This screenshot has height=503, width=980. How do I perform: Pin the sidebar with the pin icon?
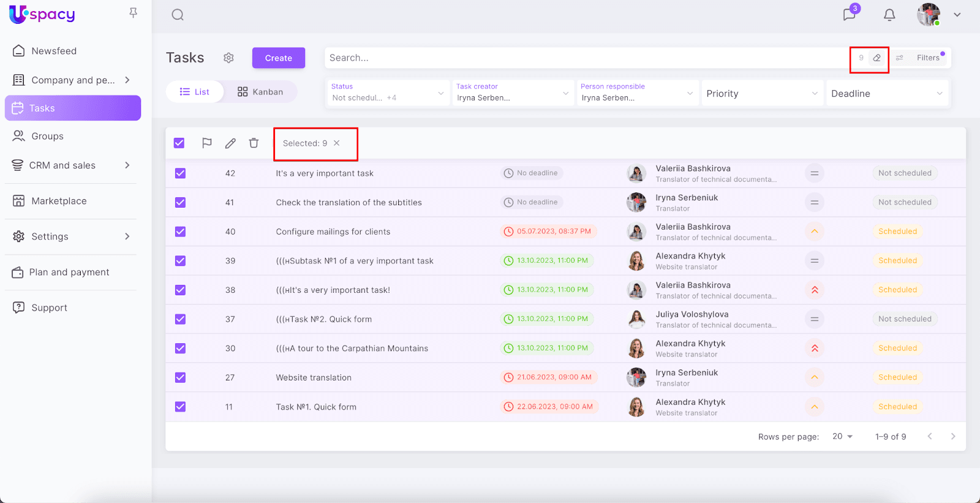133,13
